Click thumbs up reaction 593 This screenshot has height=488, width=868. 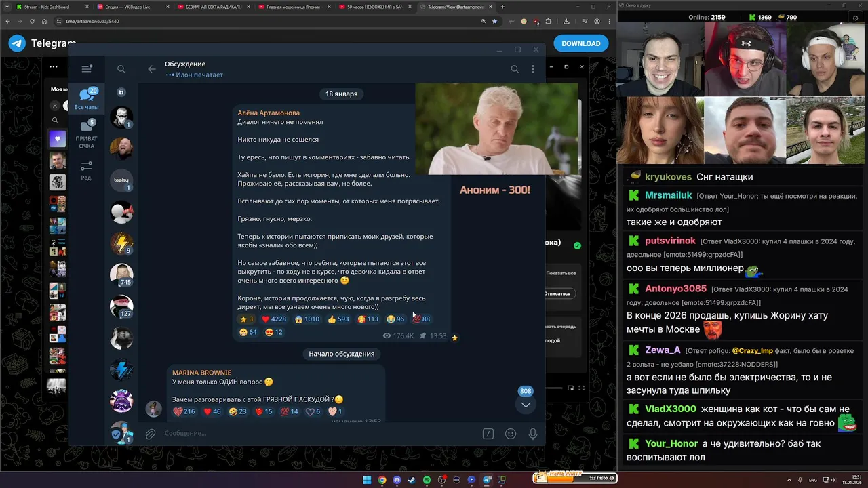(338, 319)
